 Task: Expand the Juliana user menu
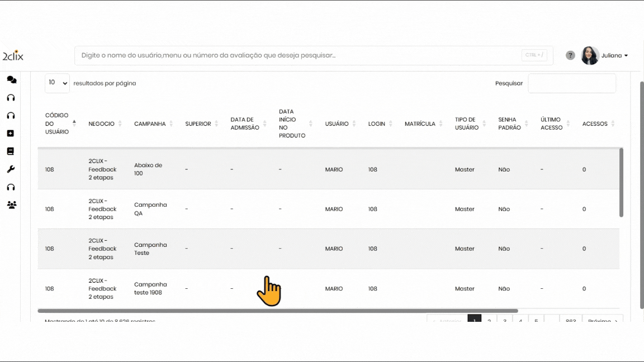point(615,56)
